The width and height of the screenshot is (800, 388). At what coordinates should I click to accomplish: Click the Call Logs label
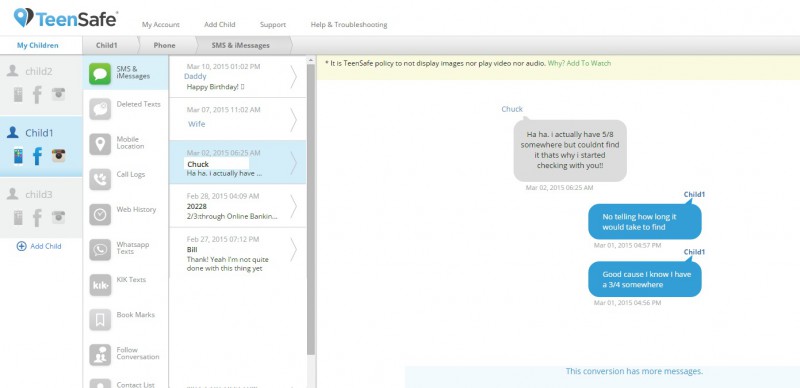(x=131, y=174)
